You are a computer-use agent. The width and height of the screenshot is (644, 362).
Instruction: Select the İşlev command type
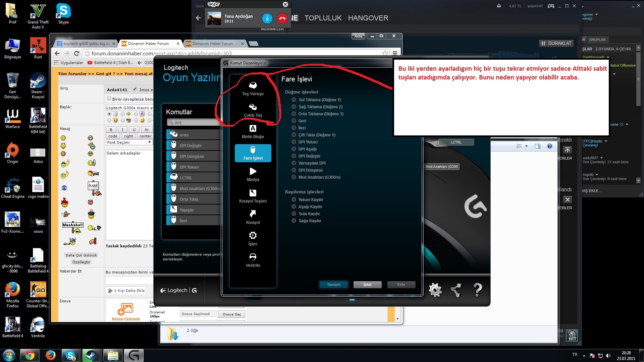(253, 239)
